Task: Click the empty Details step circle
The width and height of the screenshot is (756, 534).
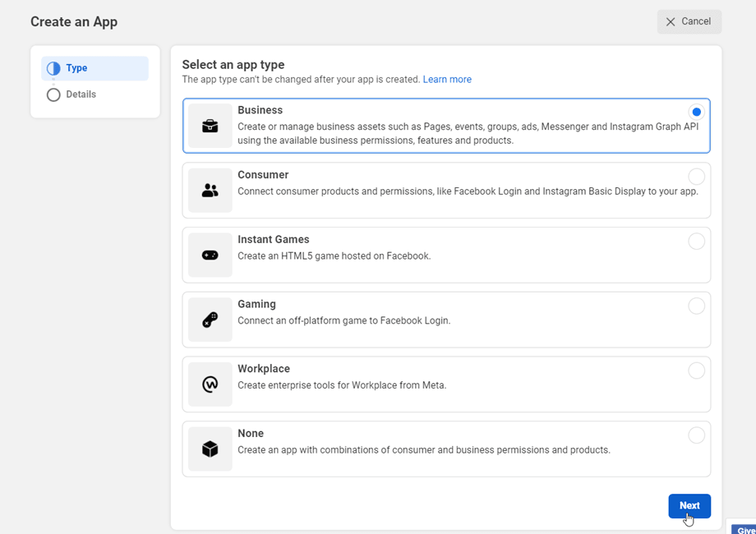Action: [x=53, y=94]
